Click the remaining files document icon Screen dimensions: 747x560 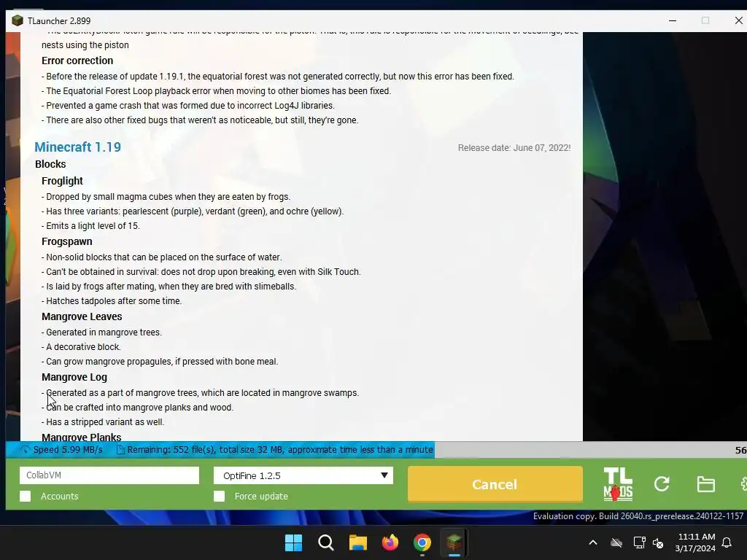tap(120, 449)
